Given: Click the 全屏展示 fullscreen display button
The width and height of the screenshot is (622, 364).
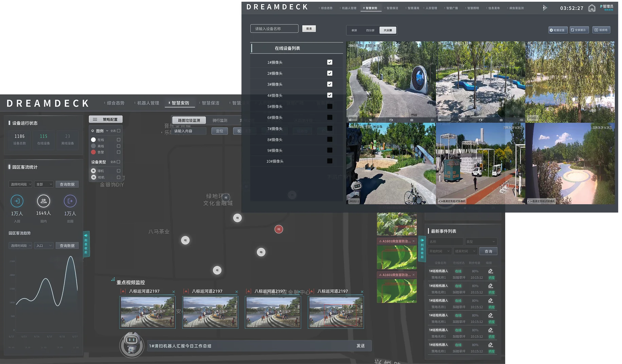Looking at the screenshot, I should coord(579,30).
